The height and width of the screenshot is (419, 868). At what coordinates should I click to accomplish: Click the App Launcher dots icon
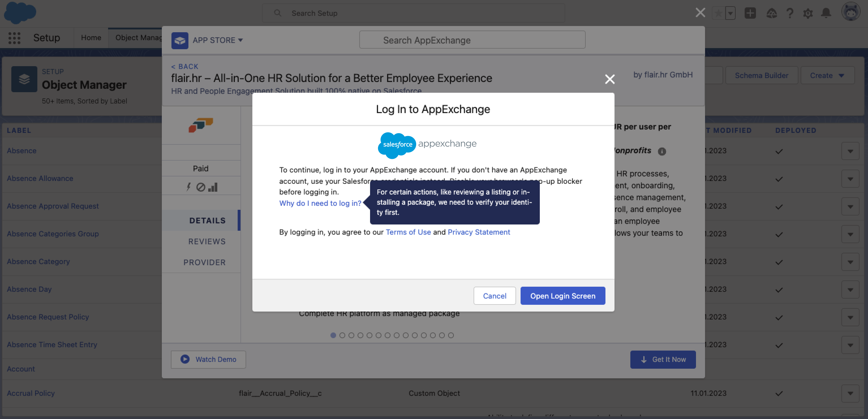pyautogui.click(x=14, y=38)
